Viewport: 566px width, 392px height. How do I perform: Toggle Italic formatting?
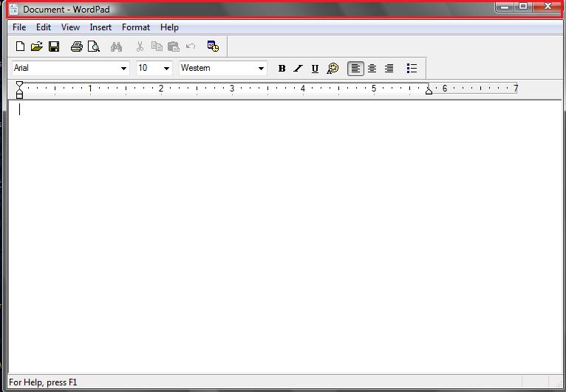coord(299,69)
